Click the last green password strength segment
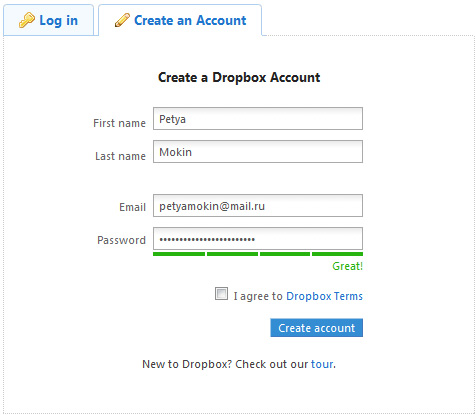 tap(337, 254)
